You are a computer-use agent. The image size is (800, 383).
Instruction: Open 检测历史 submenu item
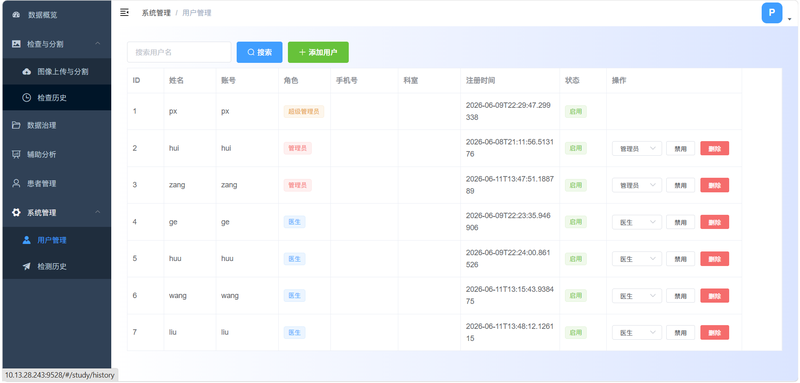click(57, 266)
